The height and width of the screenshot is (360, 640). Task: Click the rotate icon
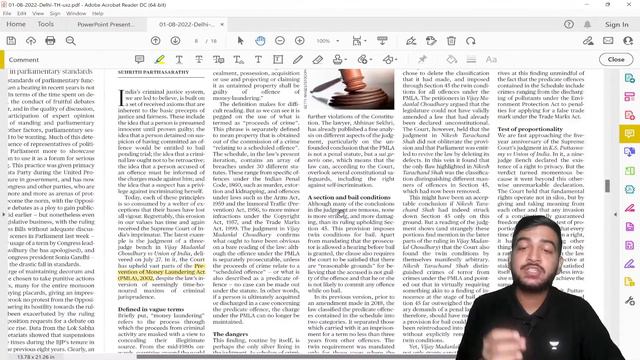[x=471, y=41]
